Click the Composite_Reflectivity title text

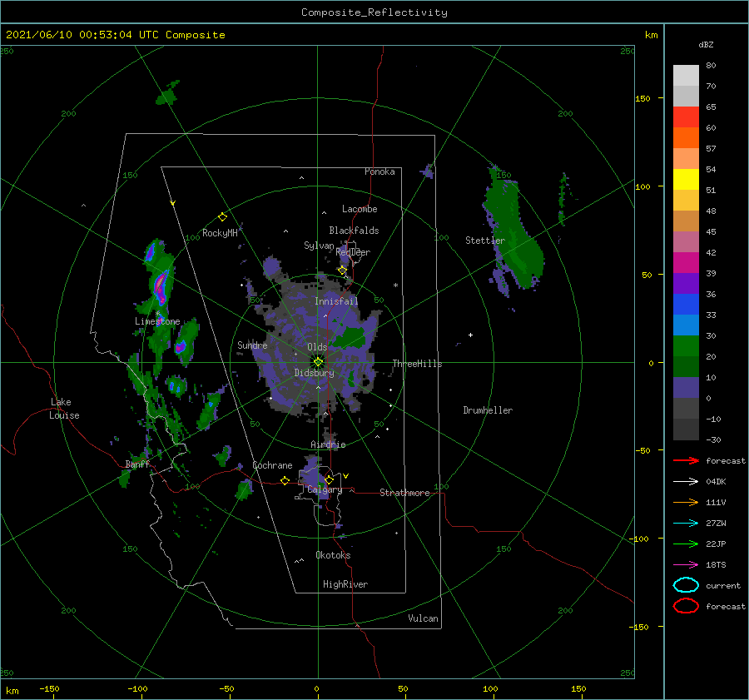(x=374, y=12)
